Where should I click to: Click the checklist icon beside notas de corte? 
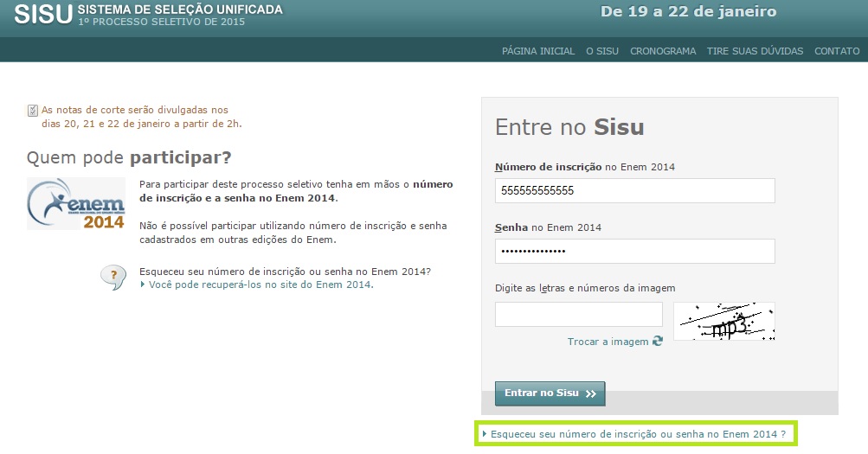33,111
